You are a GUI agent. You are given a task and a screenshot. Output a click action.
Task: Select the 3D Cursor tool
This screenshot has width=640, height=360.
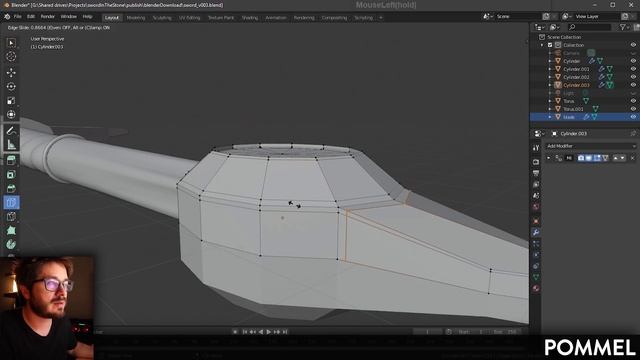pos(11,56)
